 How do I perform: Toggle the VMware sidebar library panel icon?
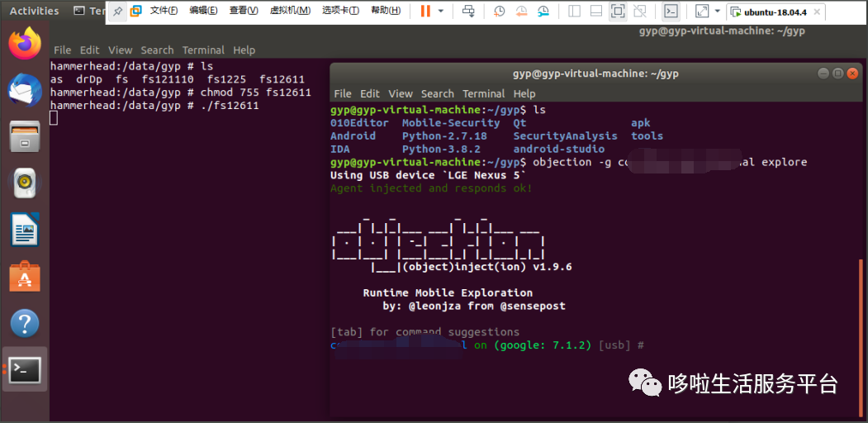point(574,11)
